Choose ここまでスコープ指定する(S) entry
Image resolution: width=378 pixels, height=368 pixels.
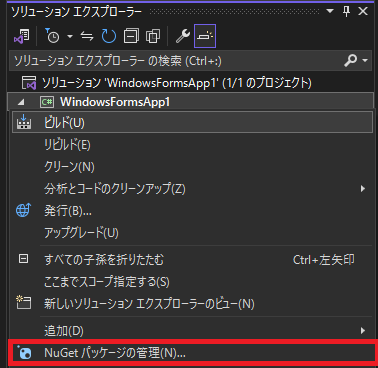click(x=192, y=282)
